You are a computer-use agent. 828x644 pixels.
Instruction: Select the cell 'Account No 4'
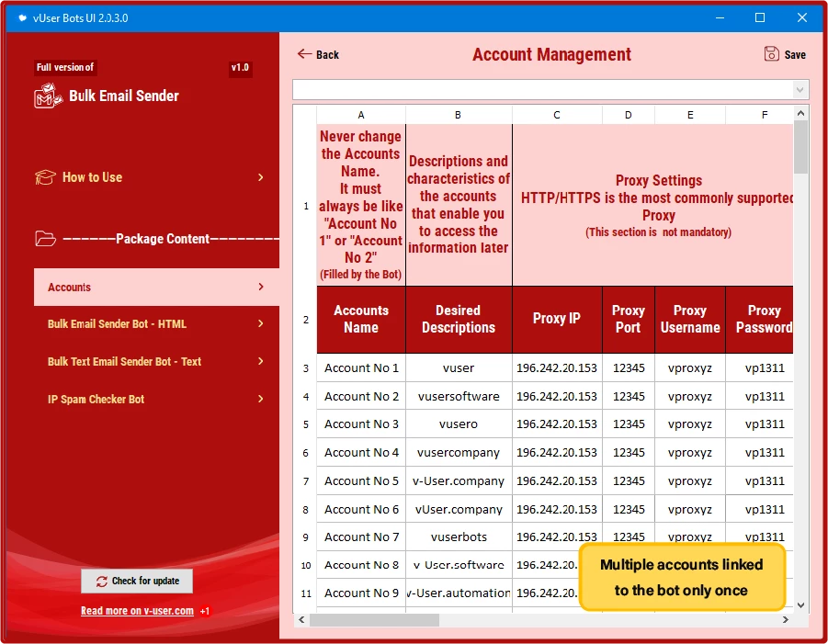361,452
